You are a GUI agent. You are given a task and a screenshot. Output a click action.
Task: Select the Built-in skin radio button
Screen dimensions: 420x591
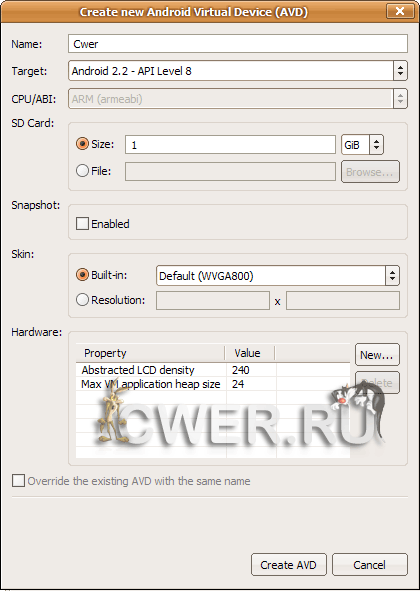(x=82, y=275)
